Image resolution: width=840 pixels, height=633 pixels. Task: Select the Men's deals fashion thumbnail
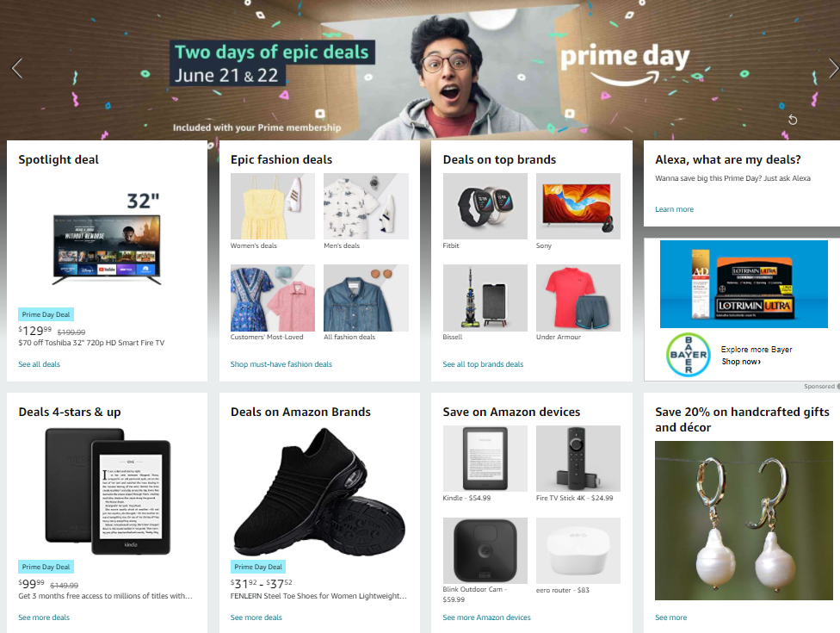tap(366, 207)
